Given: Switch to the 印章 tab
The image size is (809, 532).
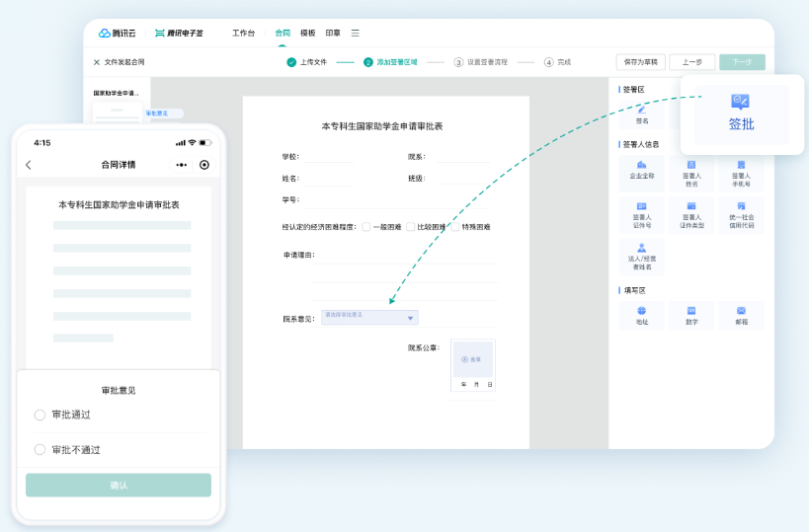Looking at the screenshot, I should [333, 33].
